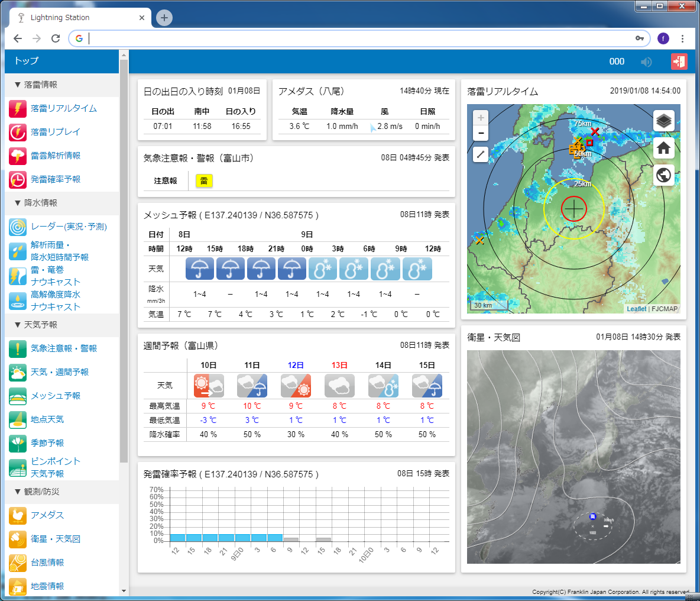Toggle the sound speaker icon
700x601 pixels.
pyautogui.click(x=646, y=62)
